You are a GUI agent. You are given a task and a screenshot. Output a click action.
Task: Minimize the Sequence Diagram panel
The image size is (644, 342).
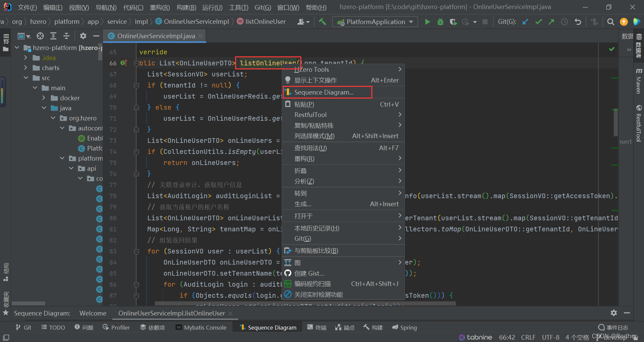tap(627, 313)
